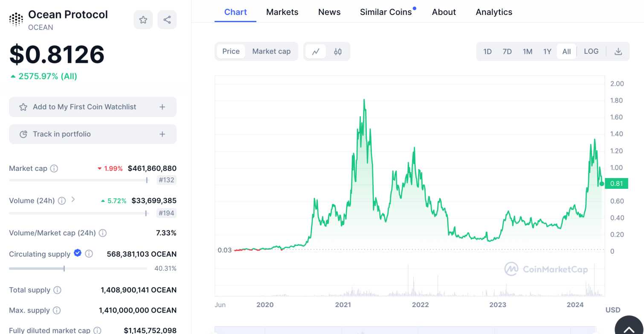
Task: Select 1M time range
Action: pos(528,52)
